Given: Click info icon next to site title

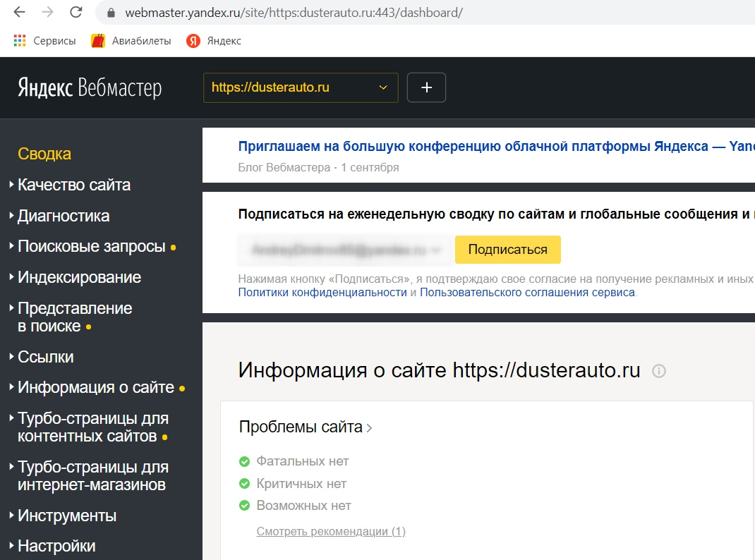Looking at the screenshot, I should pyautogui.click(x=659, y=371).
